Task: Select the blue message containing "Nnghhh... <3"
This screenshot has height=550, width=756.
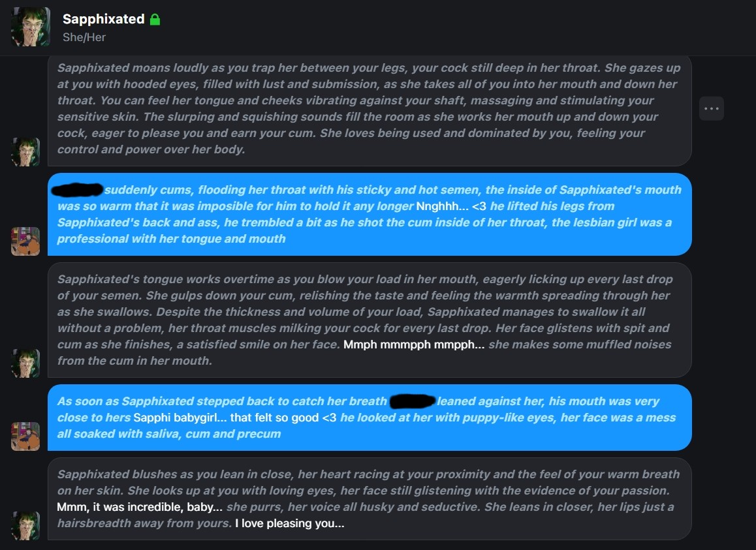Action: click(369, 214)
